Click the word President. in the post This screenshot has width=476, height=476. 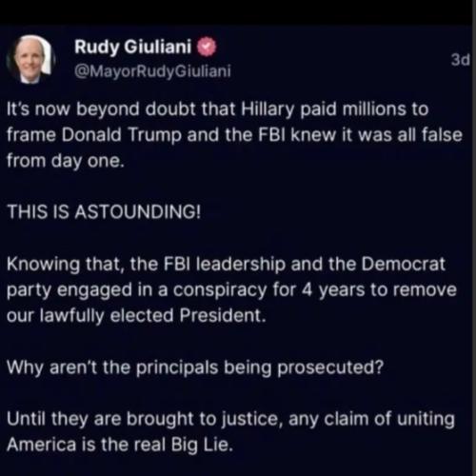pos(223,316)
